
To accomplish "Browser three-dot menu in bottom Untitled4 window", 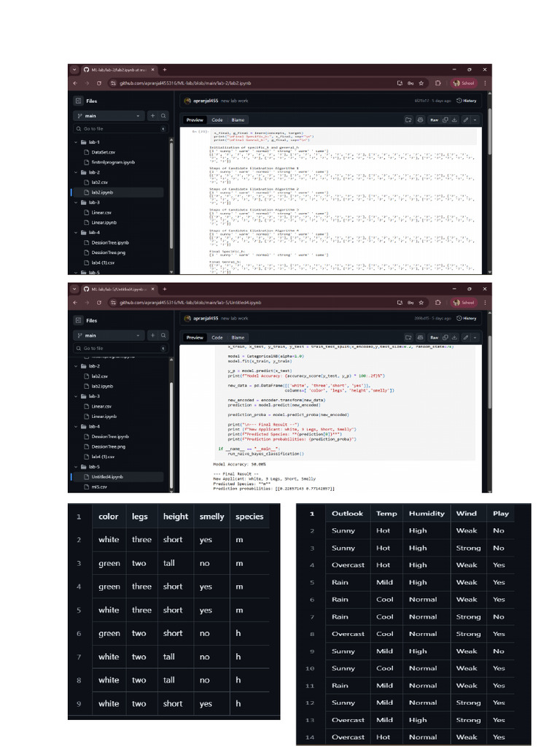I will coord(485,303).
